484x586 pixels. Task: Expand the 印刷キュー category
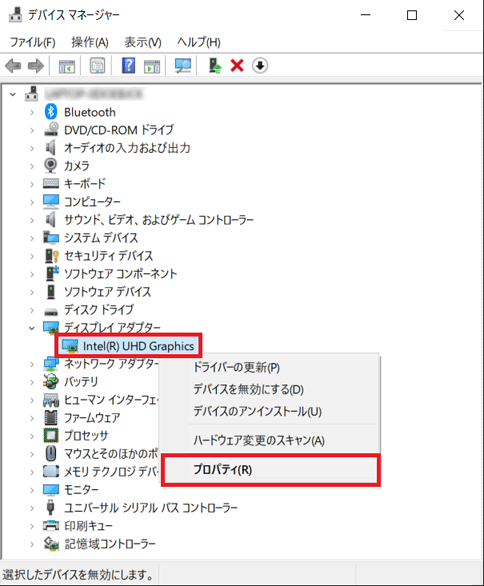[x=32, y=526]
